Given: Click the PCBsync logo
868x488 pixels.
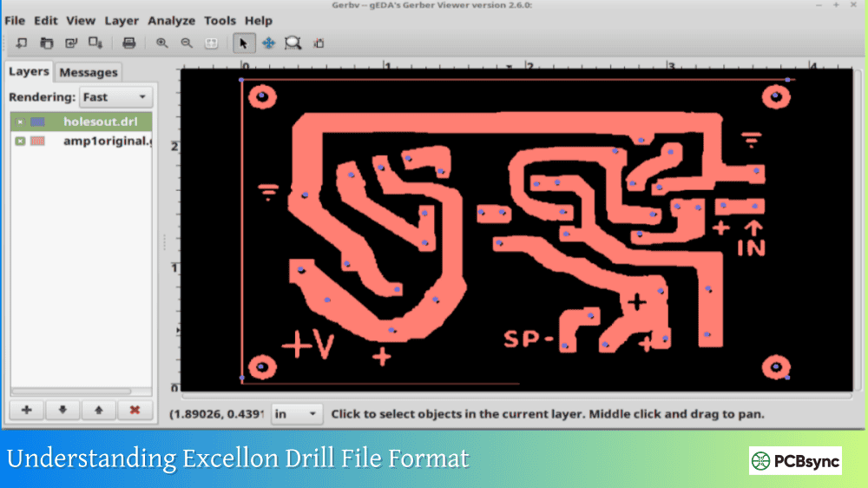Looking at the screenshot, I should pos(795,461).
